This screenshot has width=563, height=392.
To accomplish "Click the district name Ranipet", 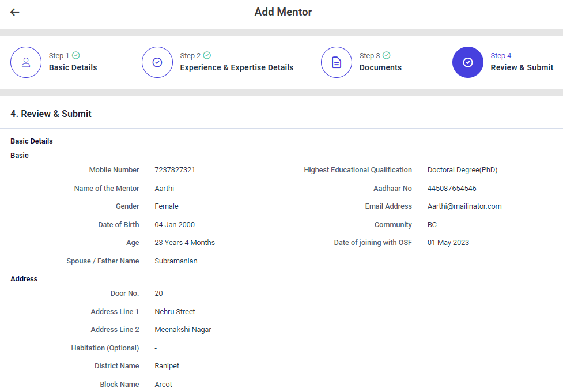I will (167, 366).
